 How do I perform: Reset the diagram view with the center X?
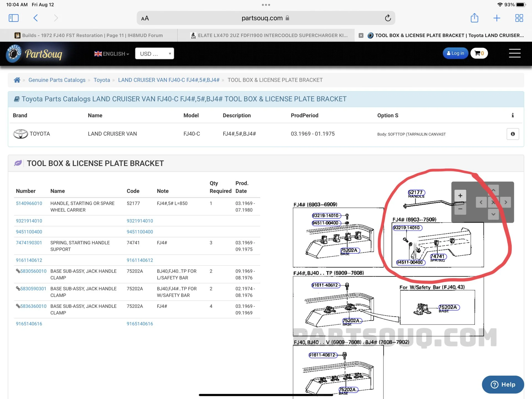[493, 202]
